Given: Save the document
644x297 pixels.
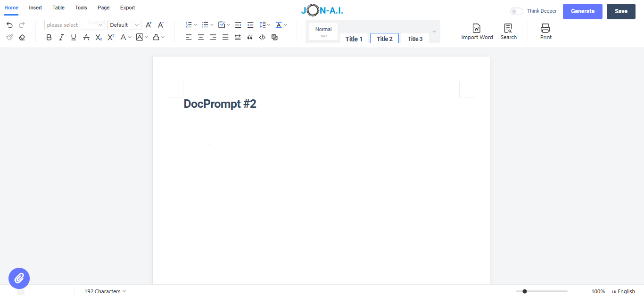Looking at the screenshot, I should coord(621,11).
